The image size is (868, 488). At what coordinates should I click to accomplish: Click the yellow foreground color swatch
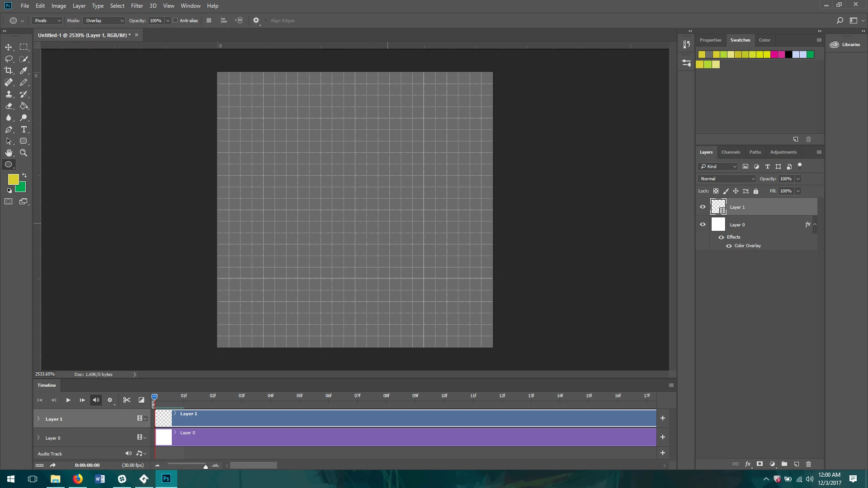tap(13, 179)
